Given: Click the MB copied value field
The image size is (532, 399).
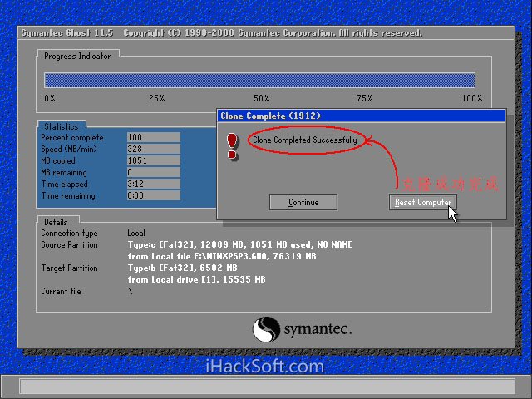Looking at the screenshot, I should coord(153,160).
